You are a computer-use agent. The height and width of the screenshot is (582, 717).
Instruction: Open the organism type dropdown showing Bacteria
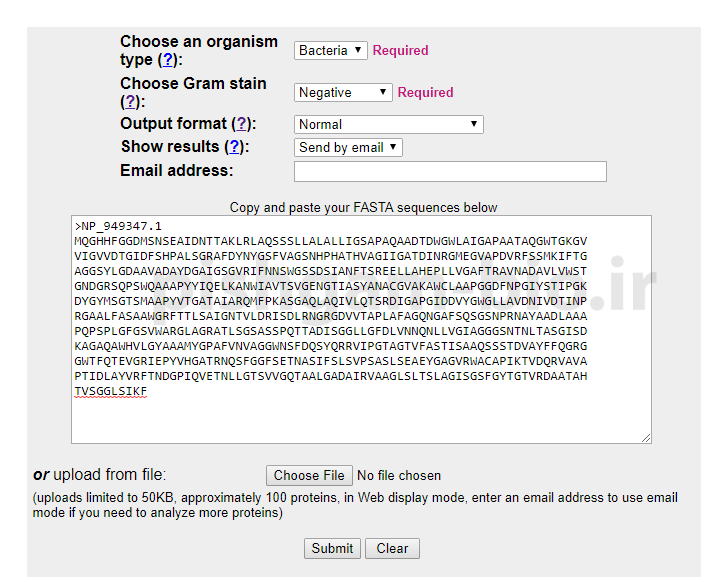tap(330, 50)
